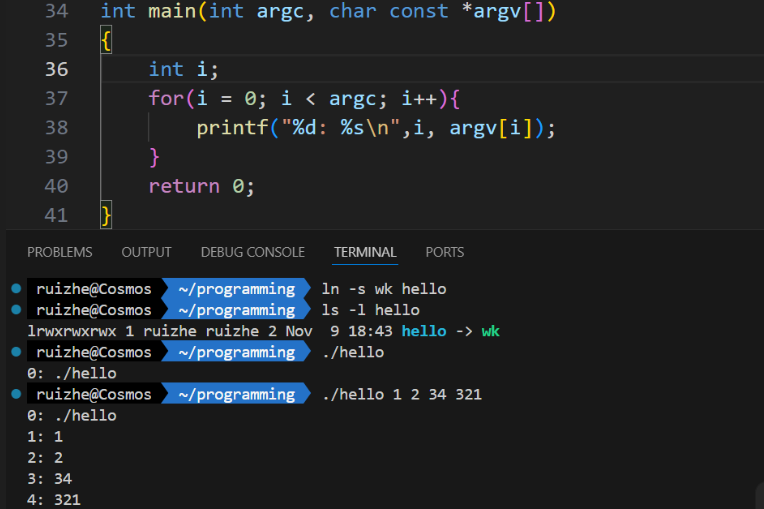The width and height of the screenshot is (764, 509).
Task: Click the cyan hello symlink in ls output
Action: tap(424, 331)
